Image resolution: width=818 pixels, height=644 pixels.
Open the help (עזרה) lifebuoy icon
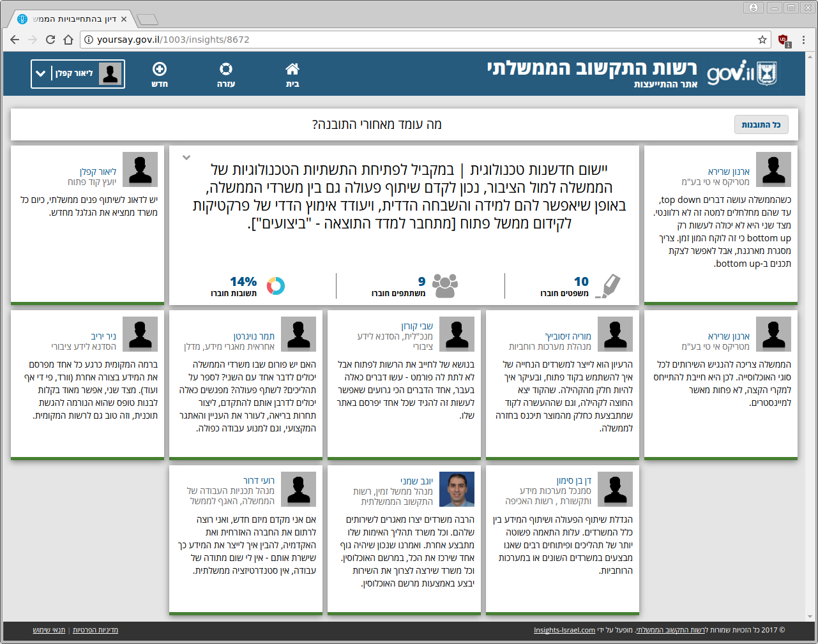(x=226, y=70)
